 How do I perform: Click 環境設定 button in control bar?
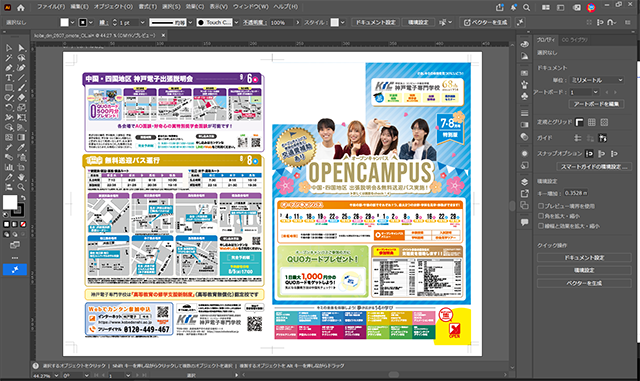(418, 22)
